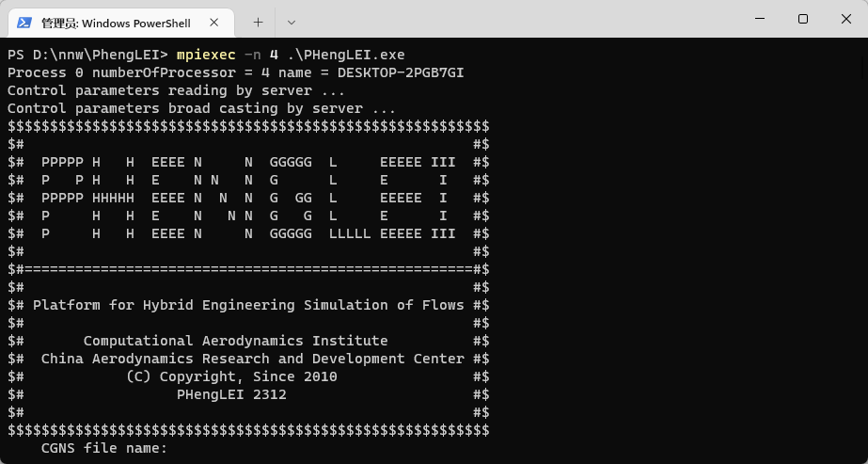
Task: Open the new tab profile dropdown chevron
Action: [292, 23]
